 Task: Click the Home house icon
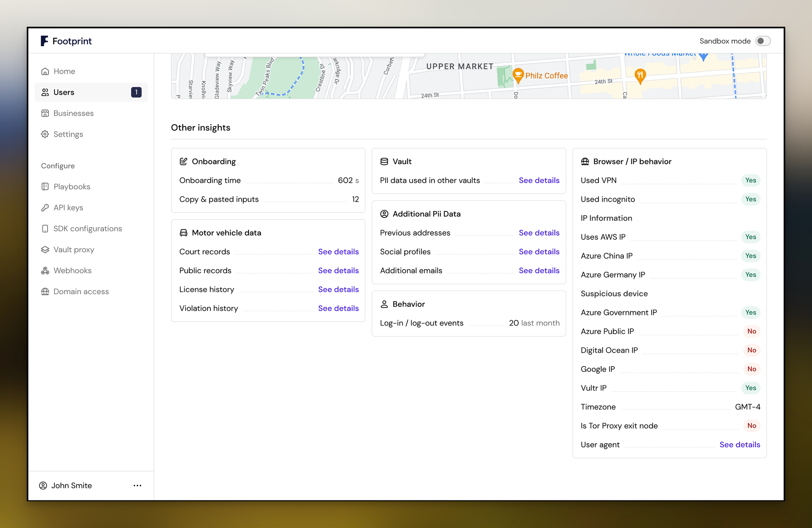click(x=45, y=71)
